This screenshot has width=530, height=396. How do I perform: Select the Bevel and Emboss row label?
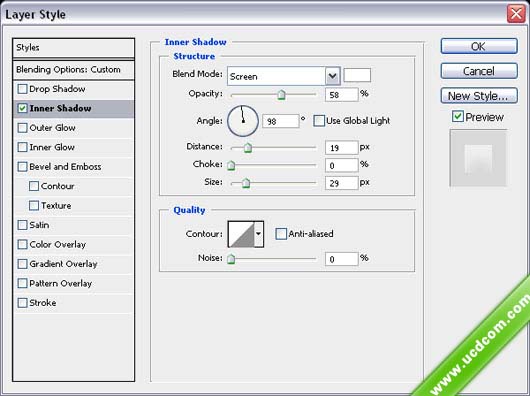(x=65, y=167)
